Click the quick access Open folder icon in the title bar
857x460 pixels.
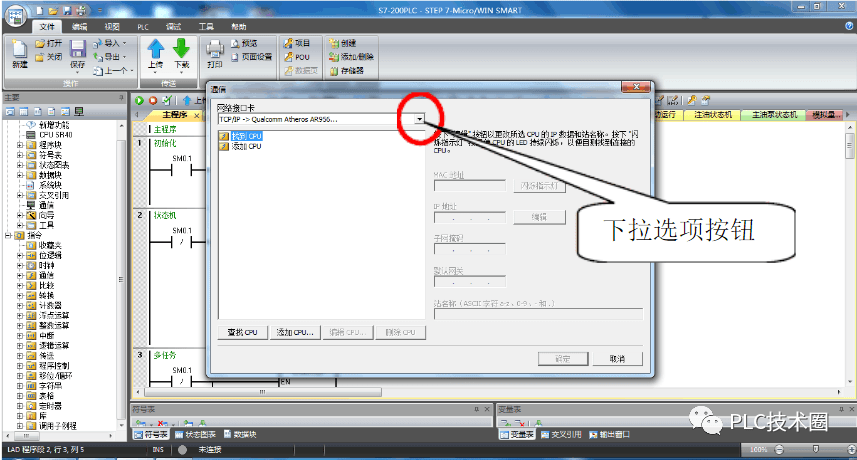tap(53, 10)
